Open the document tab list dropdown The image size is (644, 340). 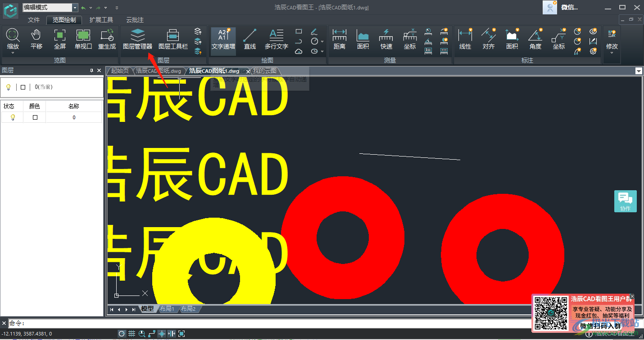[x=639, y=71]
